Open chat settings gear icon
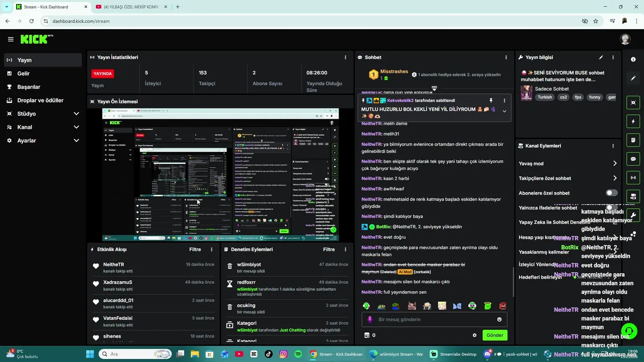644x362 pixels. pos(474,335)
